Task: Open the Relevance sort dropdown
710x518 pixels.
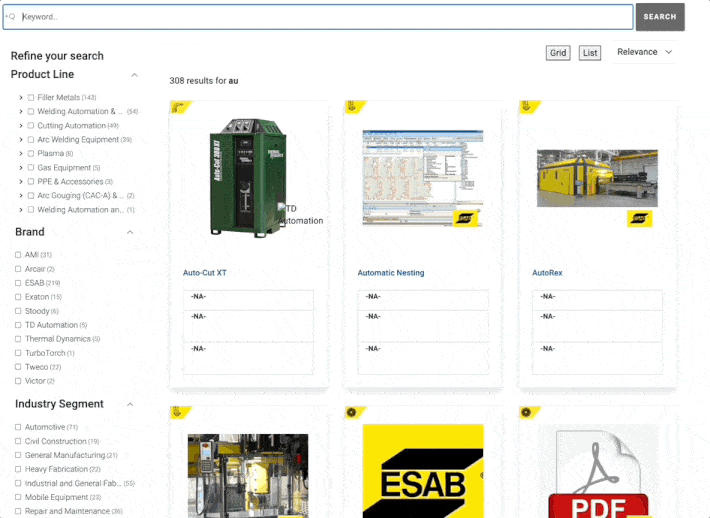Action: click(x=644, y=52)
